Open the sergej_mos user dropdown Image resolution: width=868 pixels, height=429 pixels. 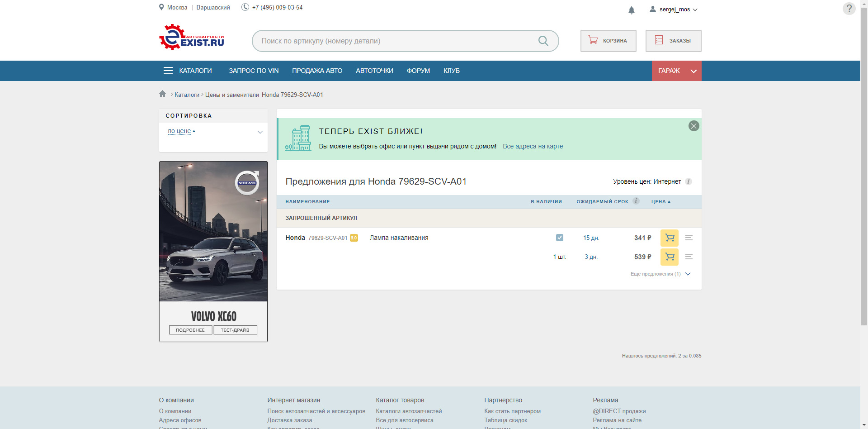pos(674,9)
